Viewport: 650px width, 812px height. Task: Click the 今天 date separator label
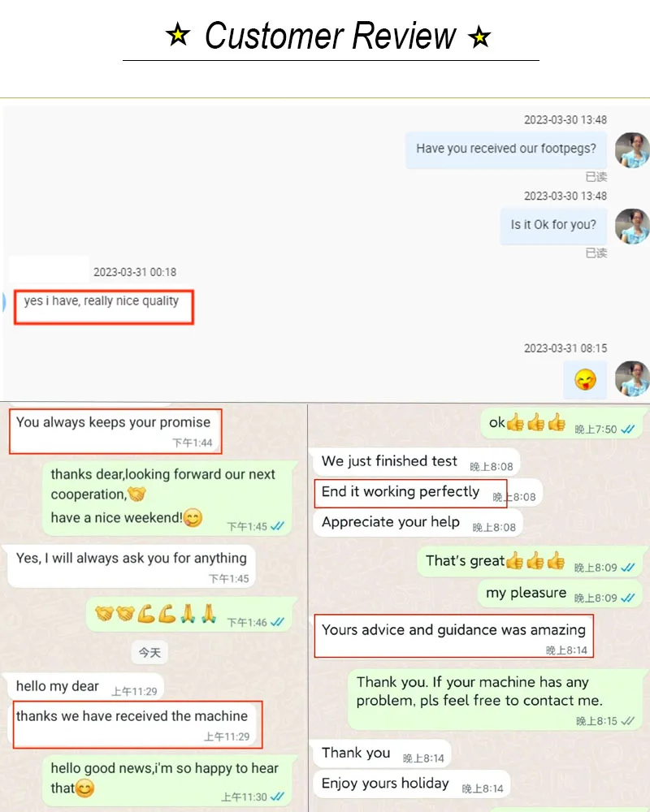(149, 653)
